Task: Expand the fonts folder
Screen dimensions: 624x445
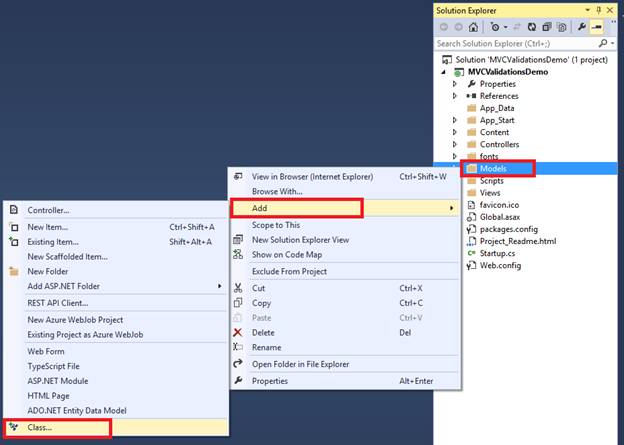Action: (455, 156)
